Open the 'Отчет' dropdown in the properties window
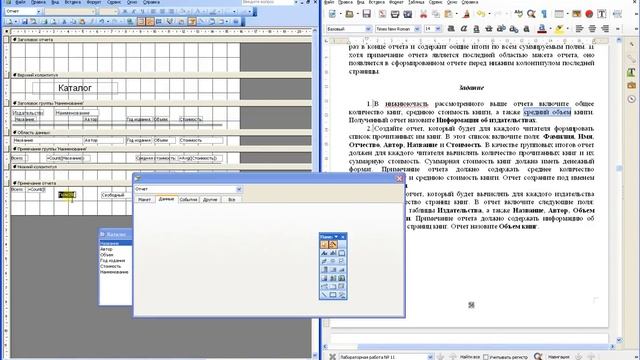 (239, 189)
